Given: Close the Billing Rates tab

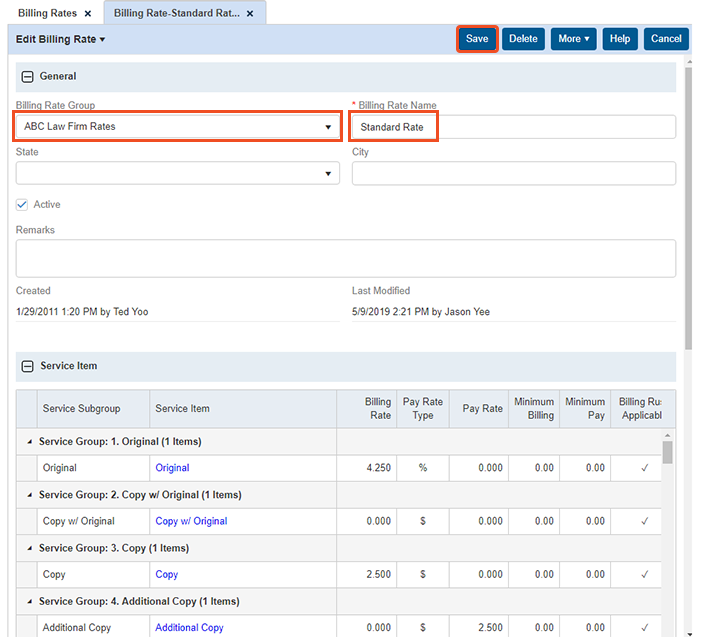Looking at the screenshot, I should click(88, 14).
